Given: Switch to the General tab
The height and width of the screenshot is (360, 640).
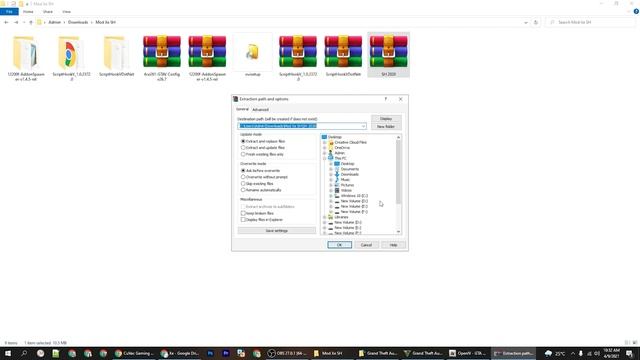Looking at the screenshot, I should 242,109.
